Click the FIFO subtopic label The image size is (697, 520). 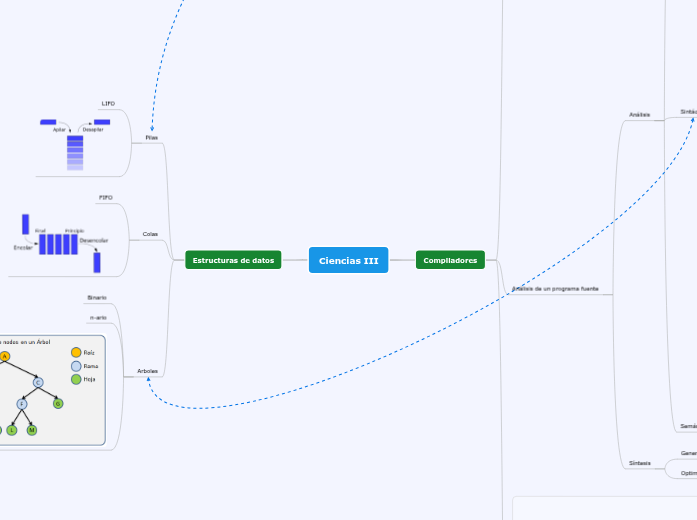106,197
